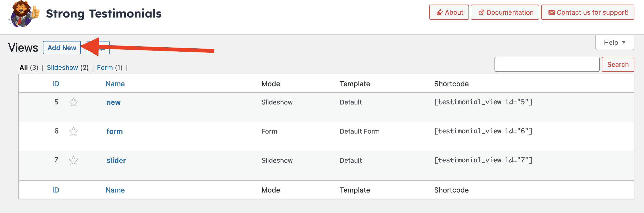This screenshot has height=213, width=644.
Task: Select shortcode for view id 5
Action: click(483, 102)
